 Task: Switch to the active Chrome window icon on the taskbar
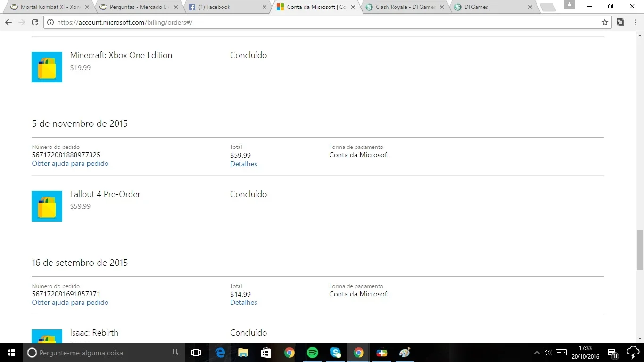point(359,353)
